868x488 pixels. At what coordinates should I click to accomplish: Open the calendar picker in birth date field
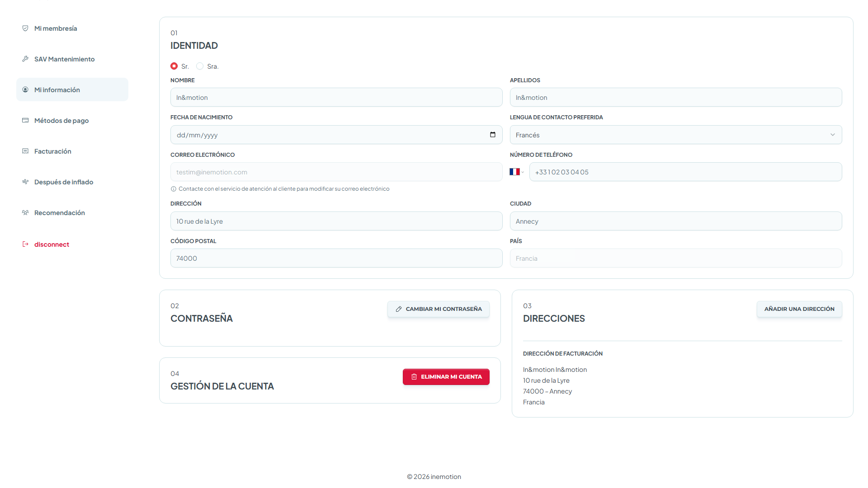(x=493, y=135)
